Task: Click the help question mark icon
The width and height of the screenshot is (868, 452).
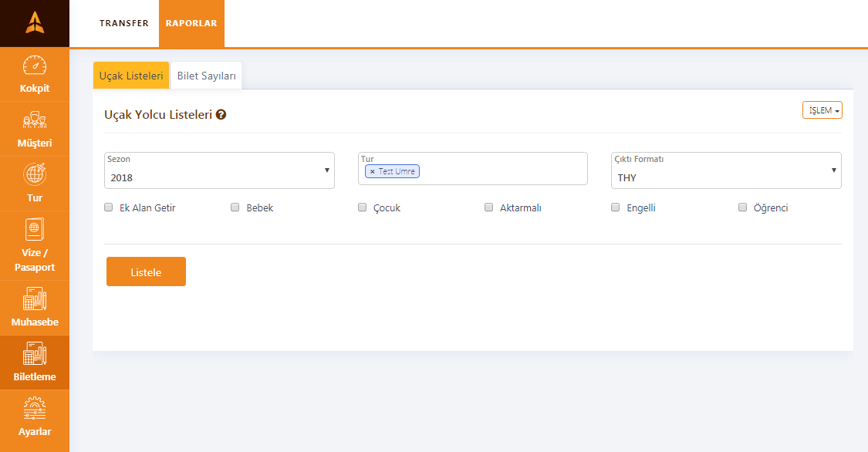Action: pos(221,114)
